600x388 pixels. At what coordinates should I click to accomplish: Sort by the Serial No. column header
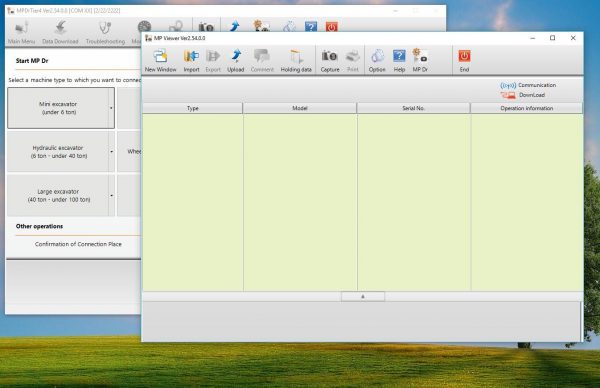click(414, 108)
